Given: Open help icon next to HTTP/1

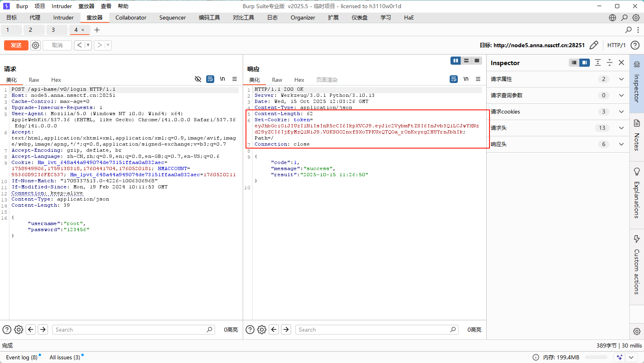Looking at the screenshot, I should (635, 45).
